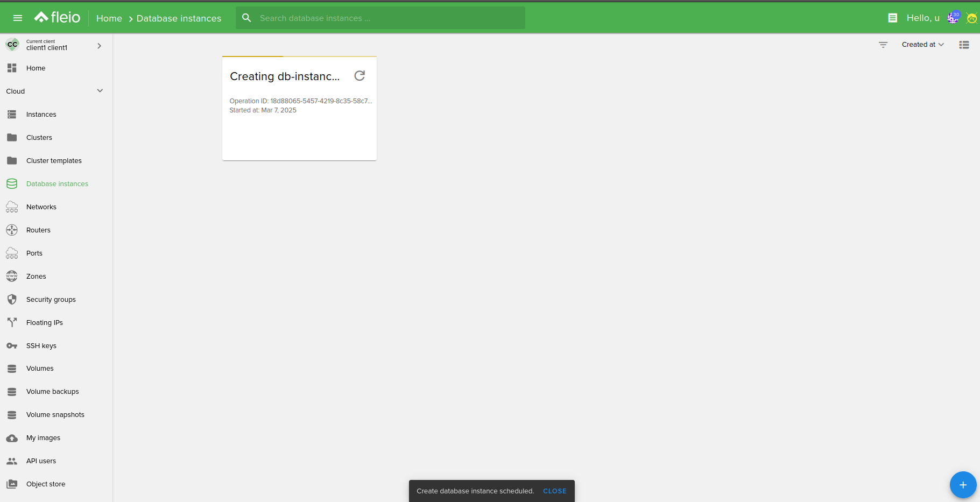Image resolution: width=980 pixels, height=502 pixels.
Task: Click the fleio logo
Action: [58, 18]
